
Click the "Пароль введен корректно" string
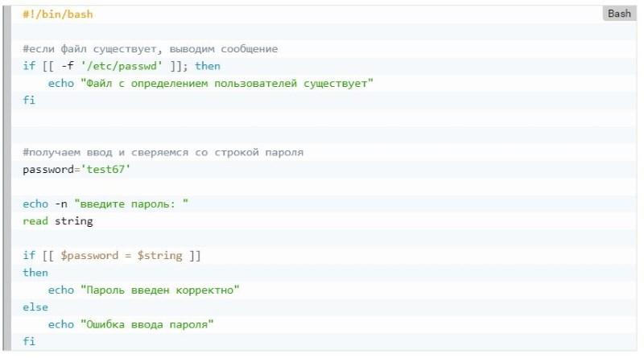[x=160, y=290]
